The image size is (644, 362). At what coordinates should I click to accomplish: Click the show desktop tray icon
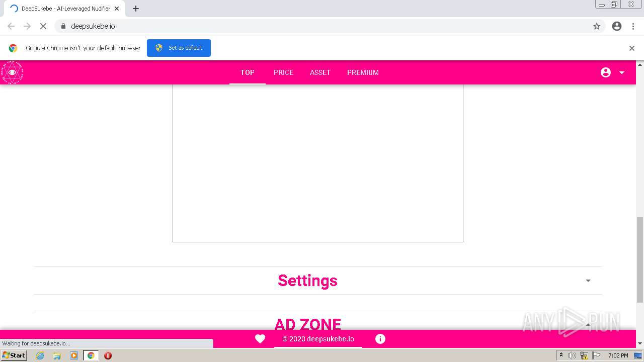[638, 355]
